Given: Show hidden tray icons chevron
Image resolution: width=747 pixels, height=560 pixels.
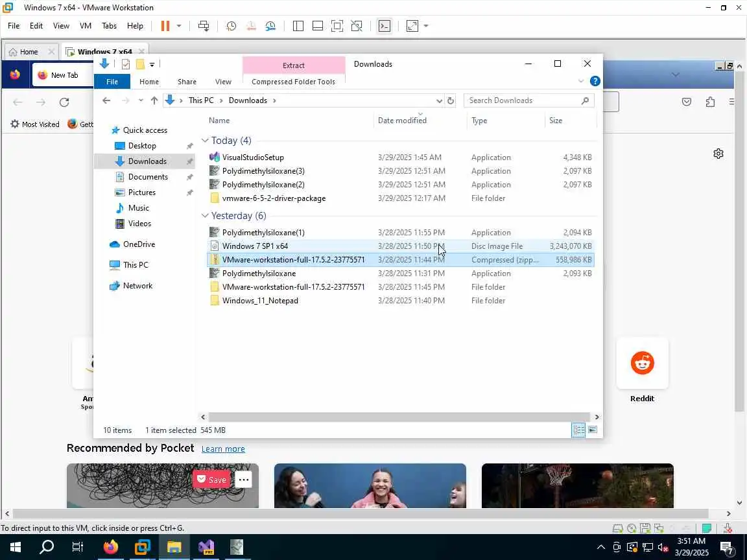Looking at the screenshot, I should click(600, 548).
